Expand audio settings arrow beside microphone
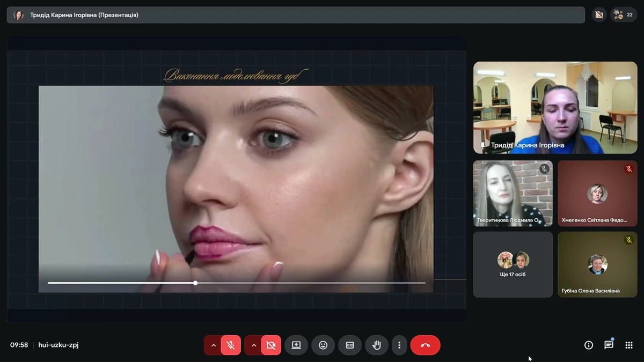The image size is (644, 362). (x=214, y=345)
